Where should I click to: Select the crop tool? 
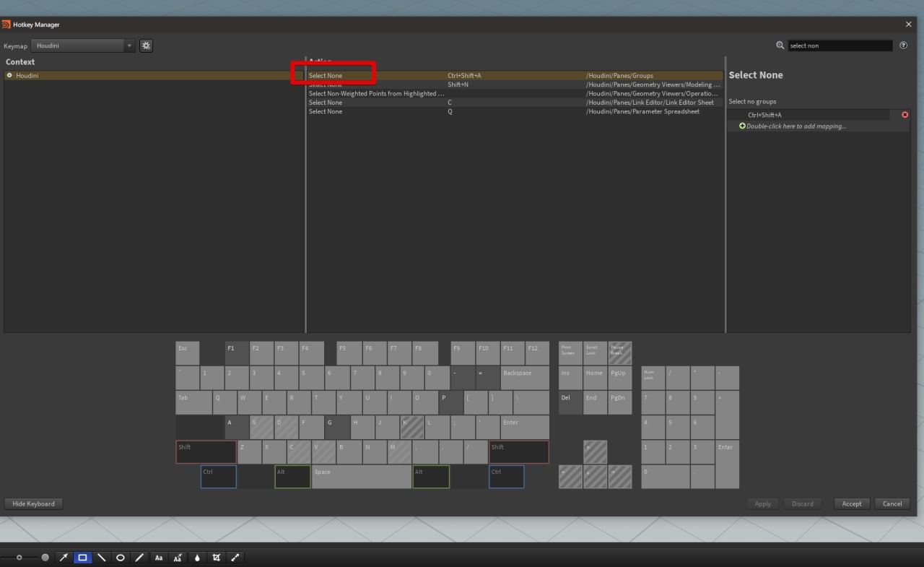click(216, 558)
